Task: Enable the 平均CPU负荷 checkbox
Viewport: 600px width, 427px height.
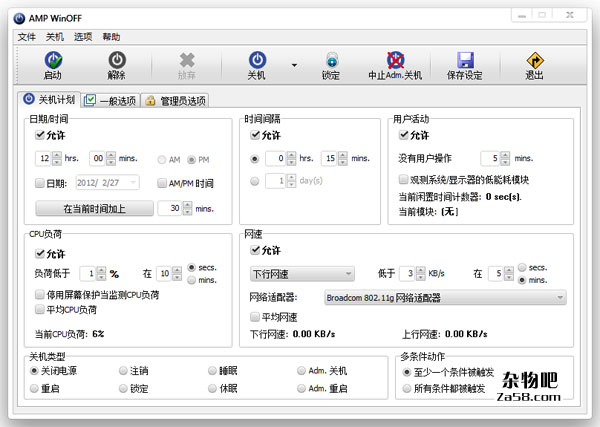Action: tap(40, 309)
